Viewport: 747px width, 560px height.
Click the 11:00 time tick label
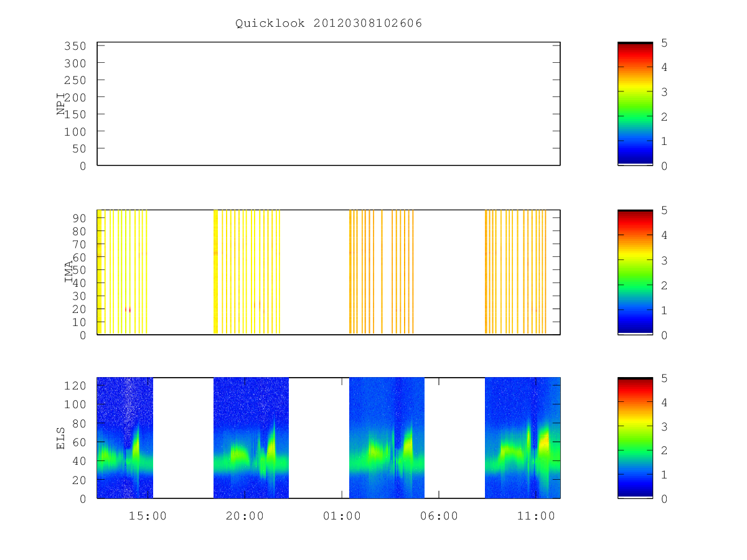pyautogui.click(x=536, y=516)
